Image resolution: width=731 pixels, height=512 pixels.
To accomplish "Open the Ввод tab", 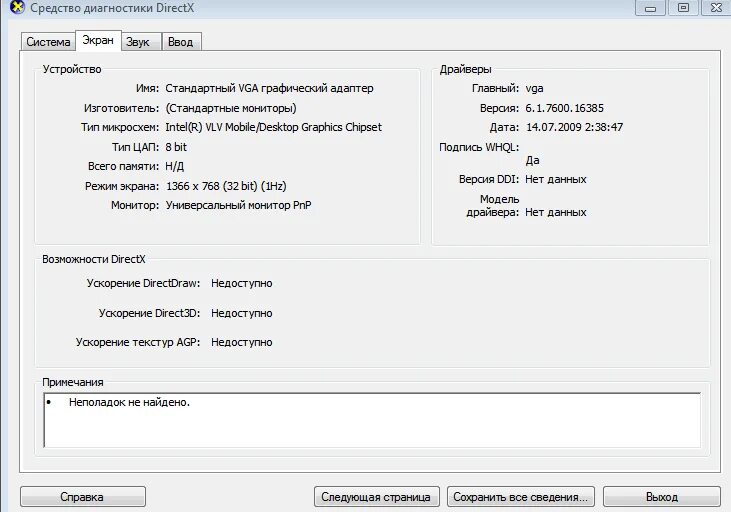I will pos(181,42).
